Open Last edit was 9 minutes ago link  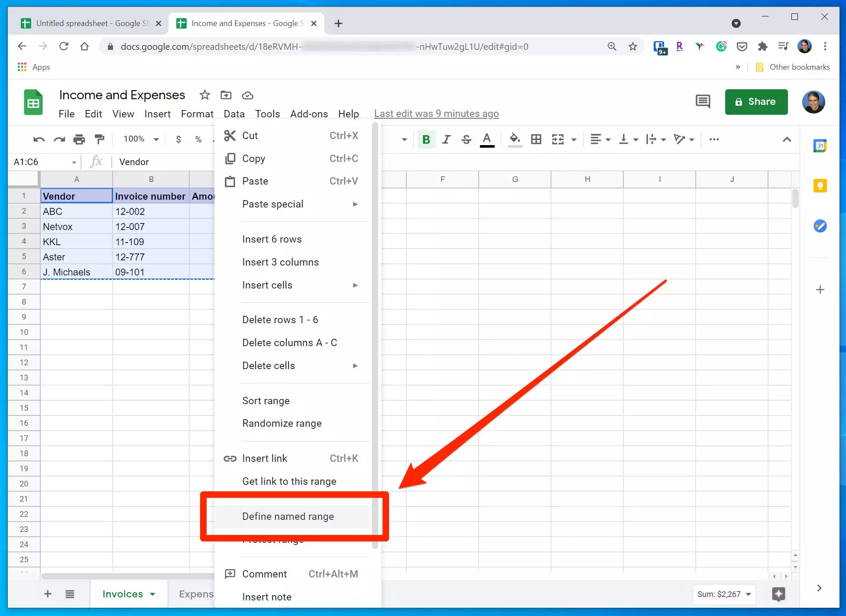(436, 113)
